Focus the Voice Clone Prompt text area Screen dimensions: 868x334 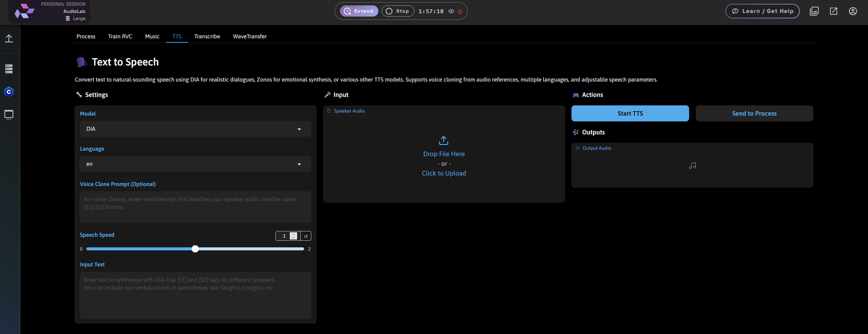point(195,207)
